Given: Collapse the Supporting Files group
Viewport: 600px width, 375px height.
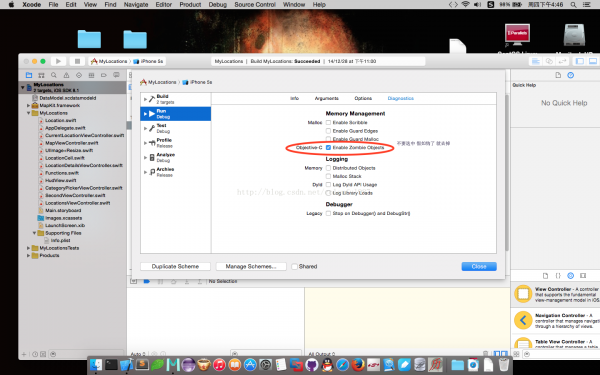Looking at the screenshot, I should (34, 233).
